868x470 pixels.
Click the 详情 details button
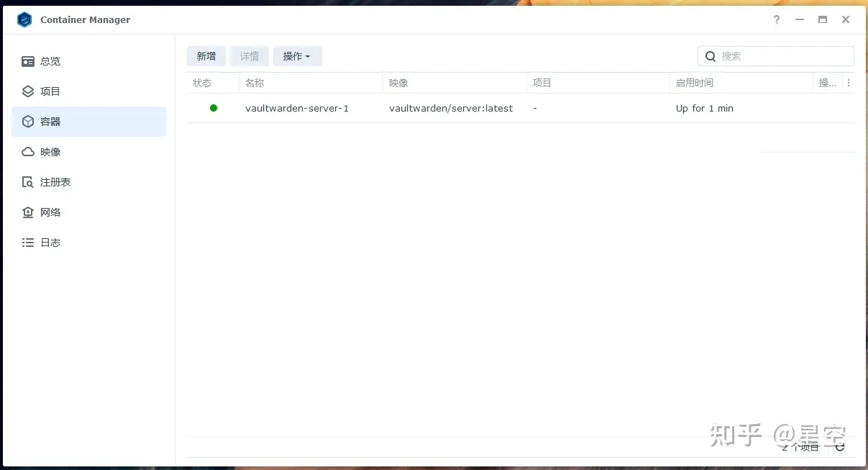coord(250,56)
